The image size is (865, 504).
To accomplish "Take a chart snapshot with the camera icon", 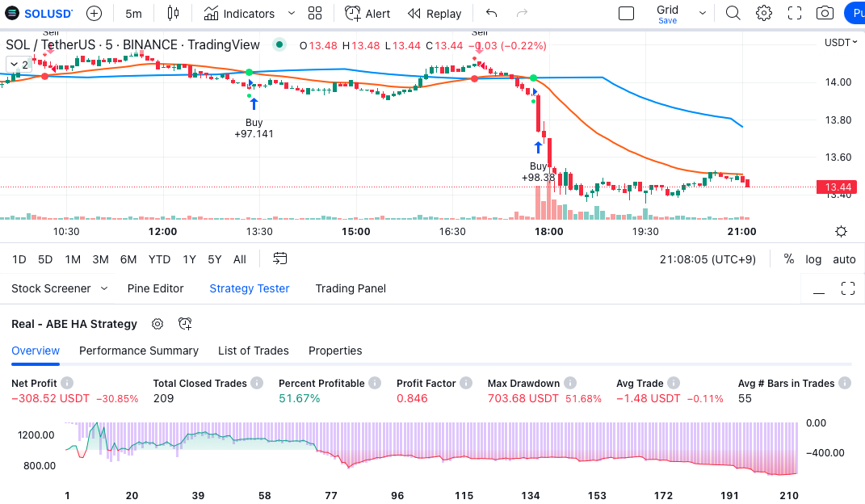I will [823, 13].
